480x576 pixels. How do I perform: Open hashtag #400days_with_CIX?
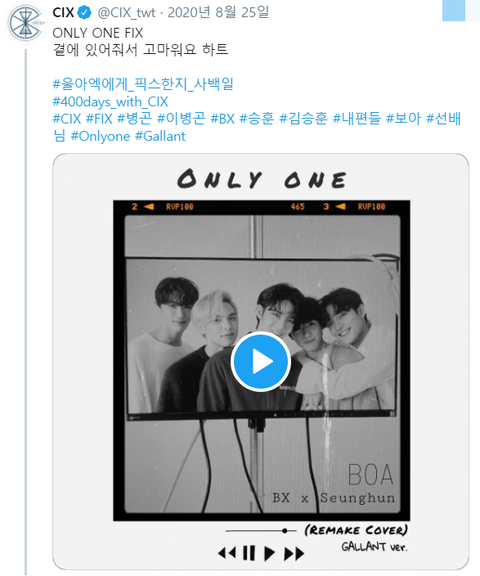pos(110,102)
